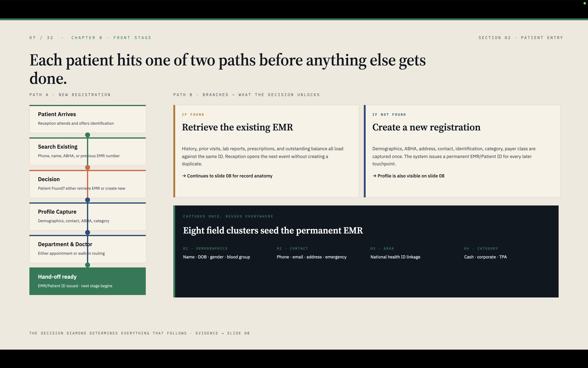Select the Department & Doctor step heading
588x368 pixels.
[x=65, y=244]
